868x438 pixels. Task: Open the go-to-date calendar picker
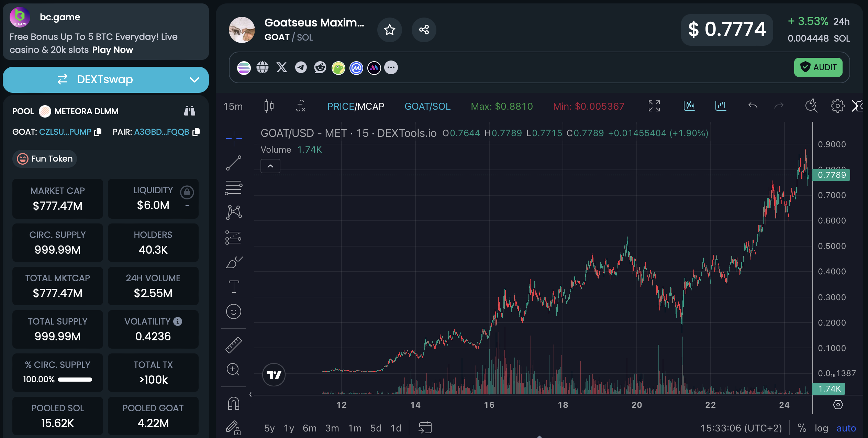(x=425, y=427)
